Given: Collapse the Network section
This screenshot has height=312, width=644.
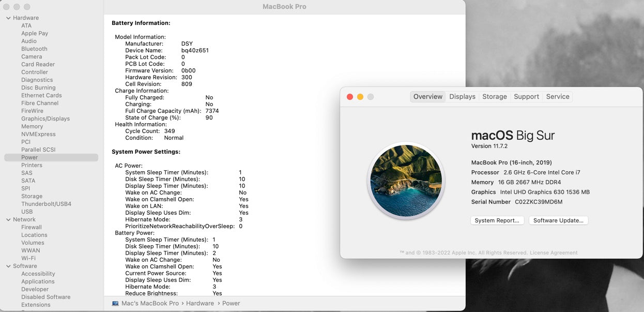Looking at the screenshot, I should pos(8,220).
